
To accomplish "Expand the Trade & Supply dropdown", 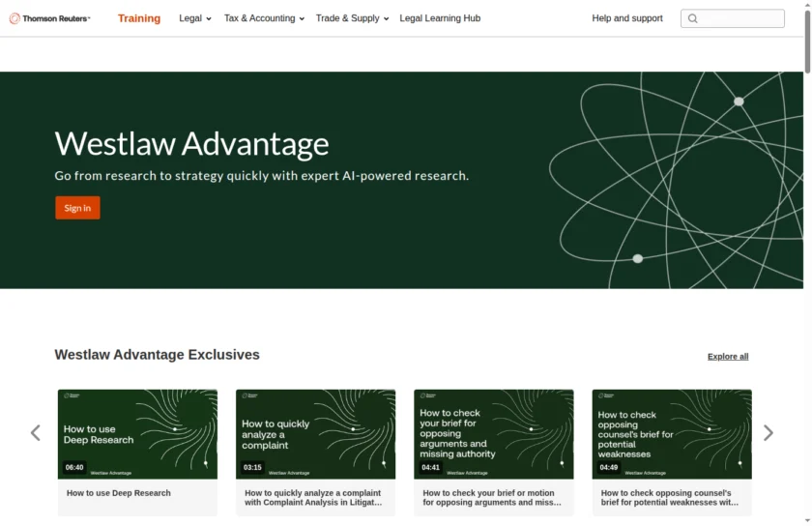I will pos(352,18).
